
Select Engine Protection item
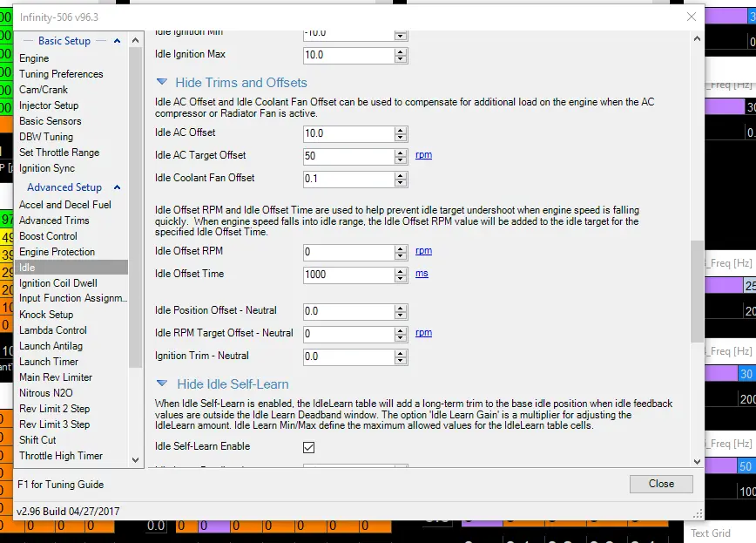[x=57, y=252]
